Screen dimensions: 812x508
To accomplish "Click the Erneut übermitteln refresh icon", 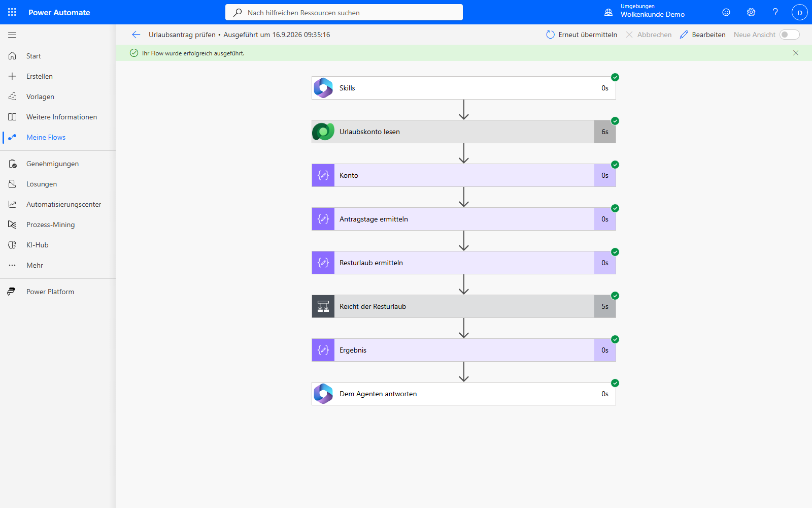I will pos(550,35).
